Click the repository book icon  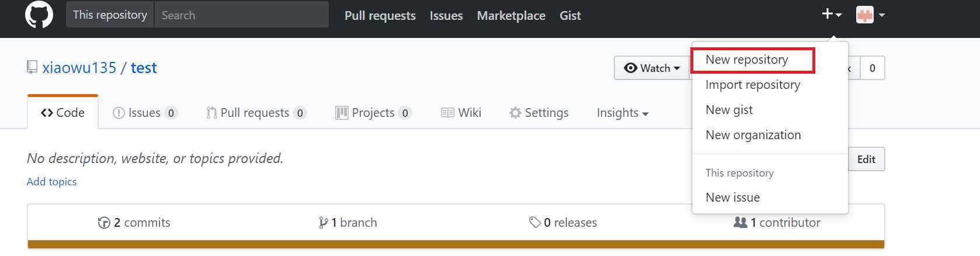point(32,68)
